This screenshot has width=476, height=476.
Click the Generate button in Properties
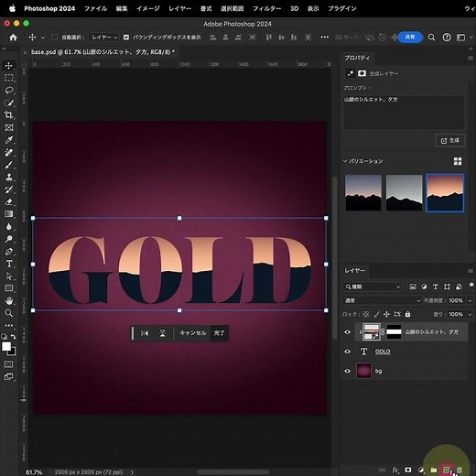pyautogui.click(x=450, y=140)
